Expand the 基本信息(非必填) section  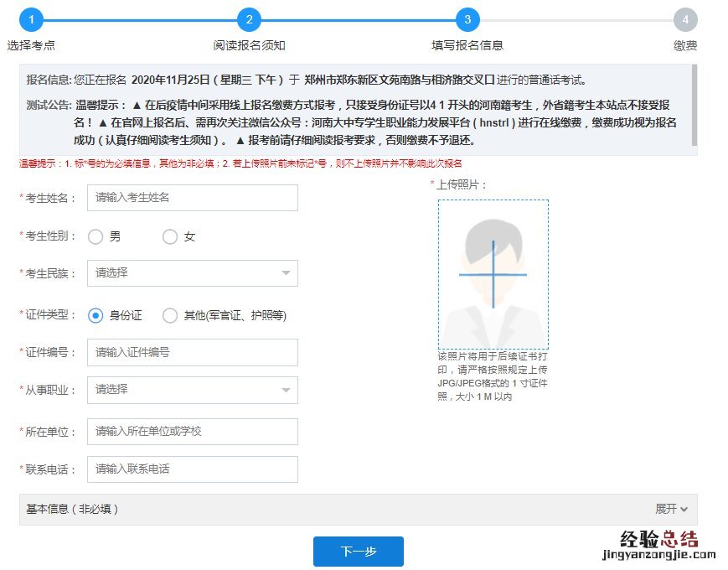[358, 509]
